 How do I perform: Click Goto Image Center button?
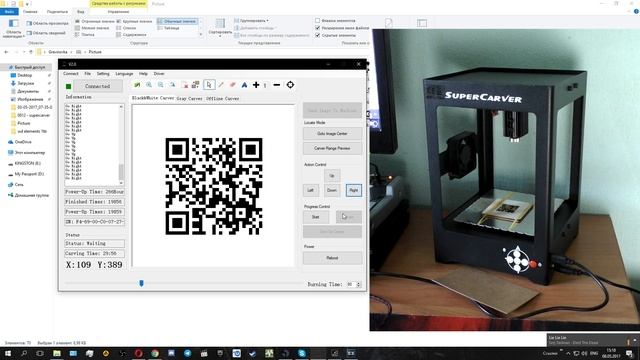[x=332, y=133]
